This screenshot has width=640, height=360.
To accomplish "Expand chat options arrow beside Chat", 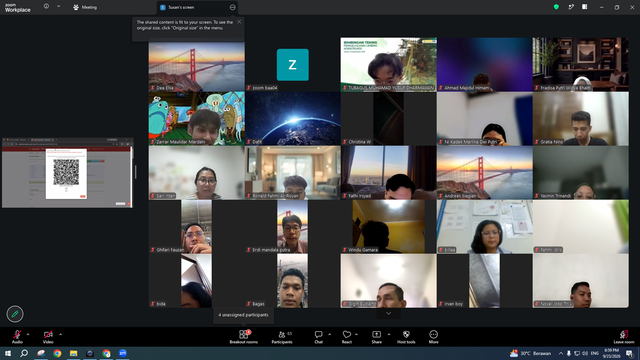I will [x=329, y=334].
